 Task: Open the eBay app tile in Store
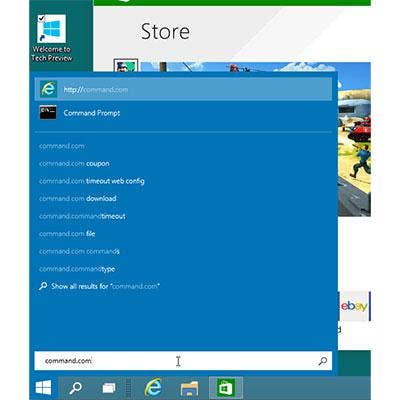click(x=354, y=306)
